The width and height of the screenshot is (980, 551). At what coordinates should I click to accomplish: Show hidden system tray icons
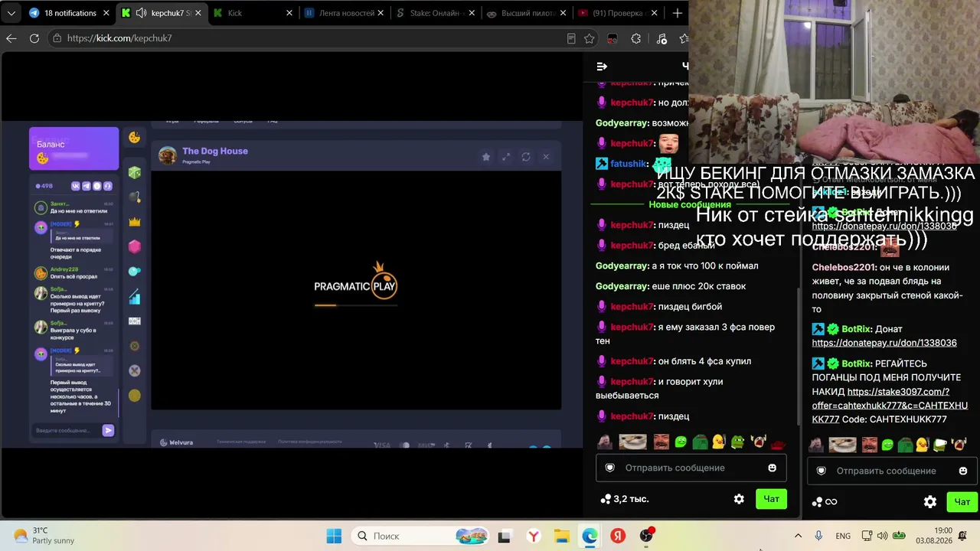[798, 536]
